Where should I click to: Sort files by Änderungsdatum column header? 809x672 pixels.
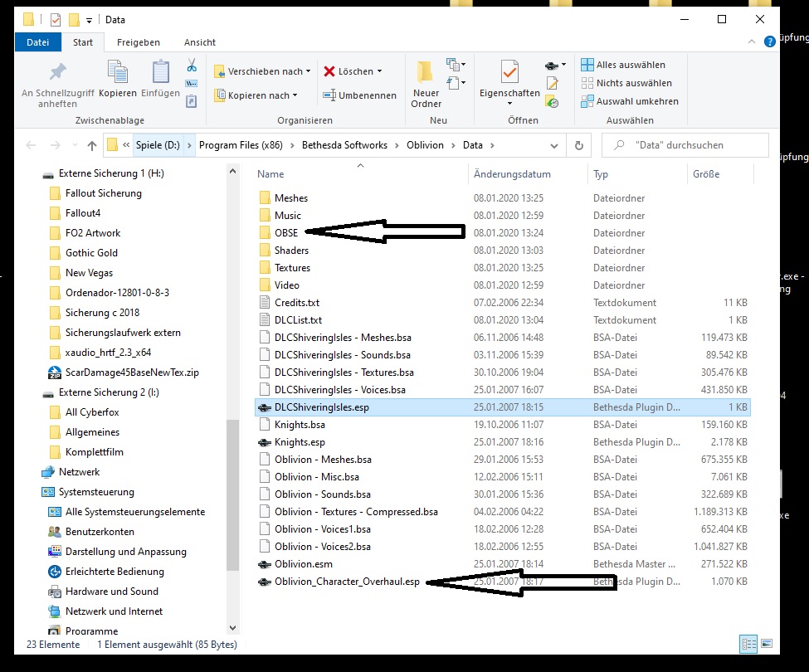point(512,174)
